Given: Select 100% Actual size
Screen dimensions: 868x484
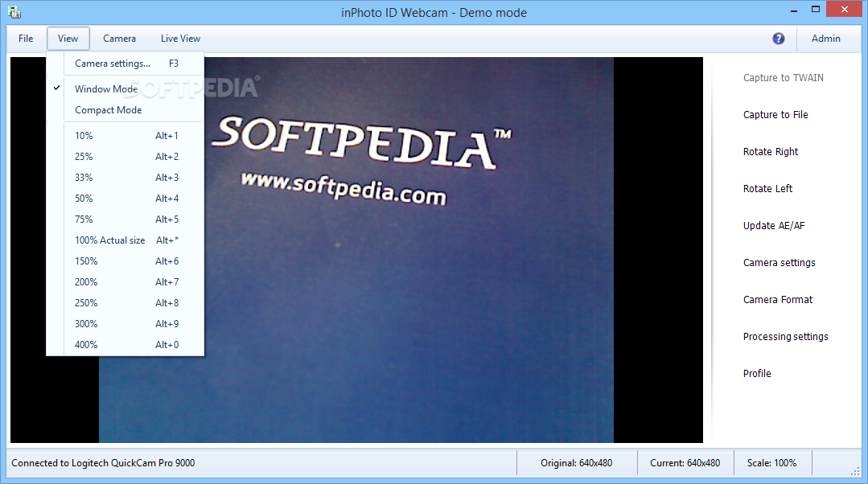Looking at the screenshot, I should click(x=125, y=240).
